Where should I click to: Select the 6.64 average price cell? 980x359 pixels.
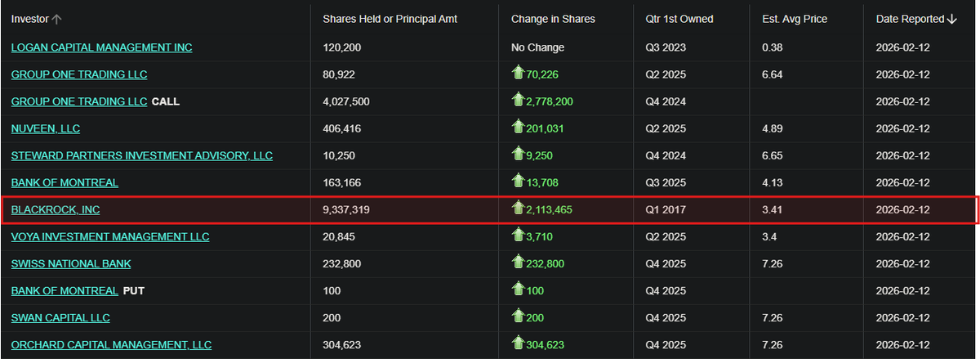click(x=772, y=74)
